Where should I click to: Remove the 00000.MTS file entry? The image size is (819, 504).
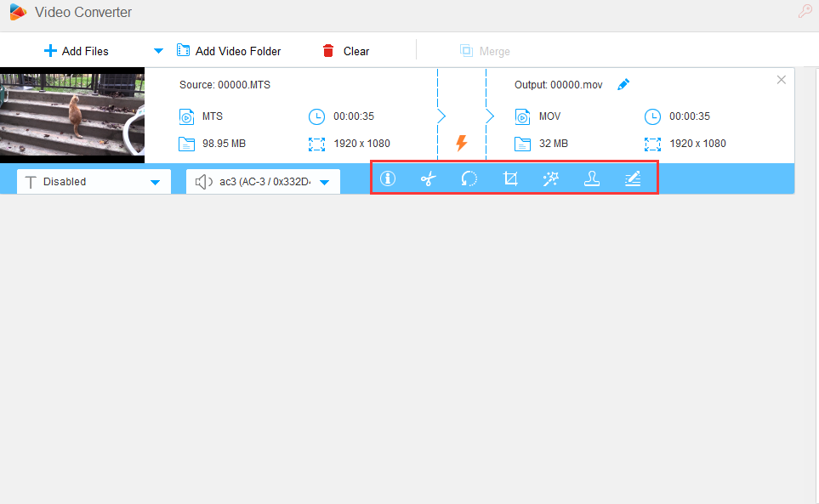click(782, 80)
